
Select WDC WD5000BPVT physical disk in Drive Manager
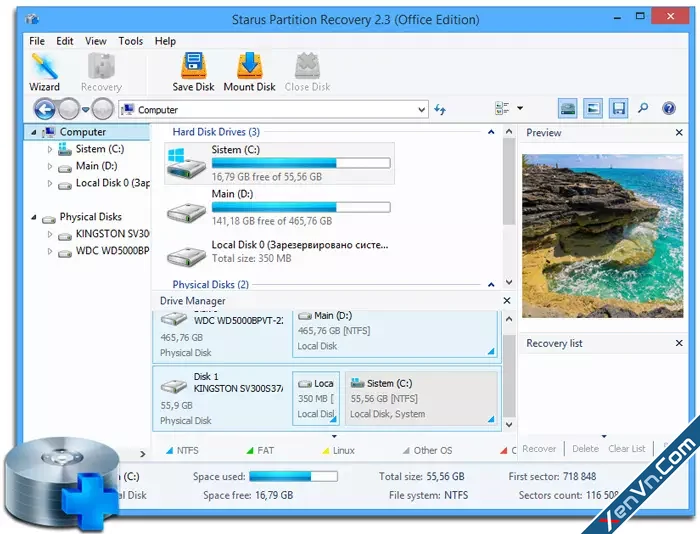[x=222, y=335]
